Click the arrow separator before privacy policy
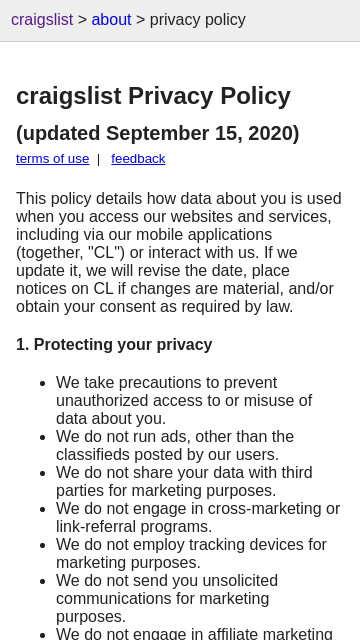360x640 pixels. (140, 20)
